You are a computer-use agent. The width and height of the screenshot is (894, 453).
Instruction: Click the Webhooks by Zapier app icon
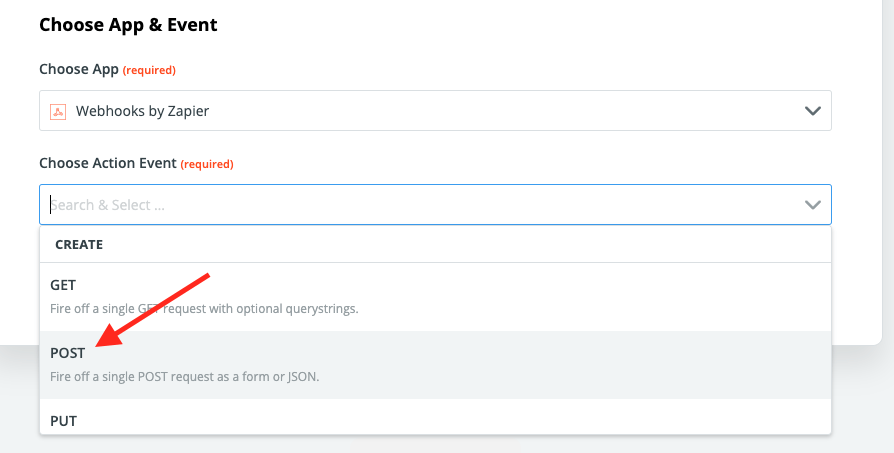tap(58, 111)
